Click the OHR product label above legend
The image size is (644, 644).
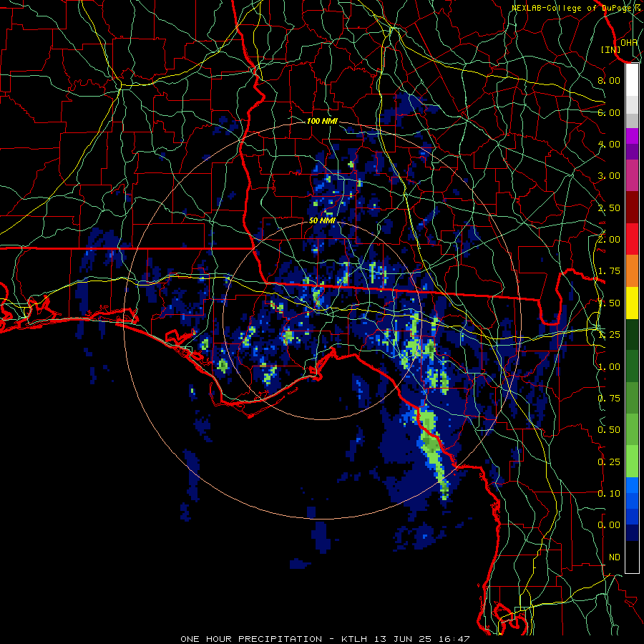pyautogui.click(x=629, y=42)
